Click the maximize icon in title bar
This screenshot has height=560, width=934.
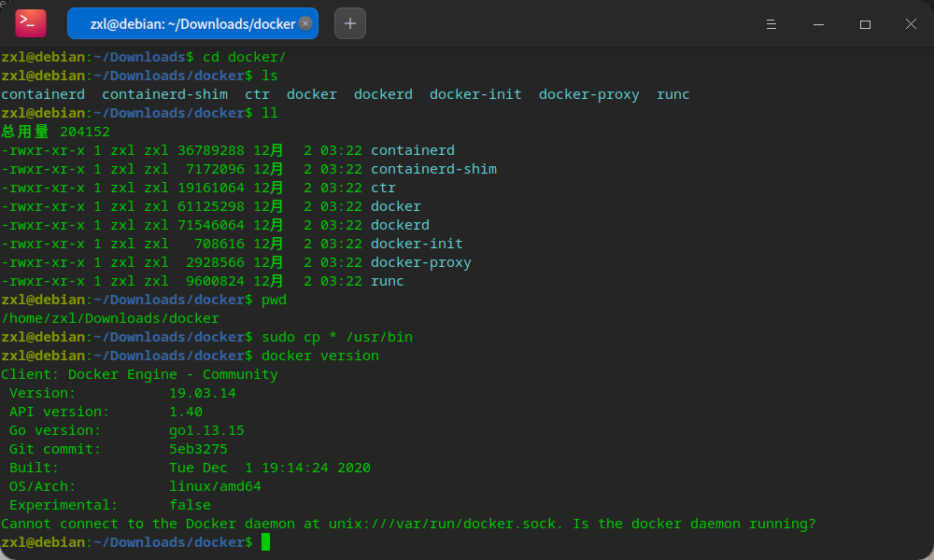[865, 23]
